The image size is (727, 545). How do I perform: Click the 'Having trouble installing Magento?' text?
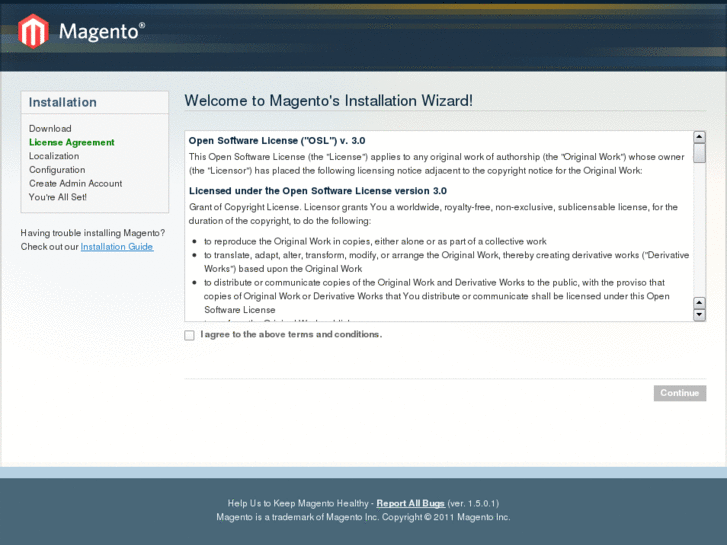click(x=93, y=233)
